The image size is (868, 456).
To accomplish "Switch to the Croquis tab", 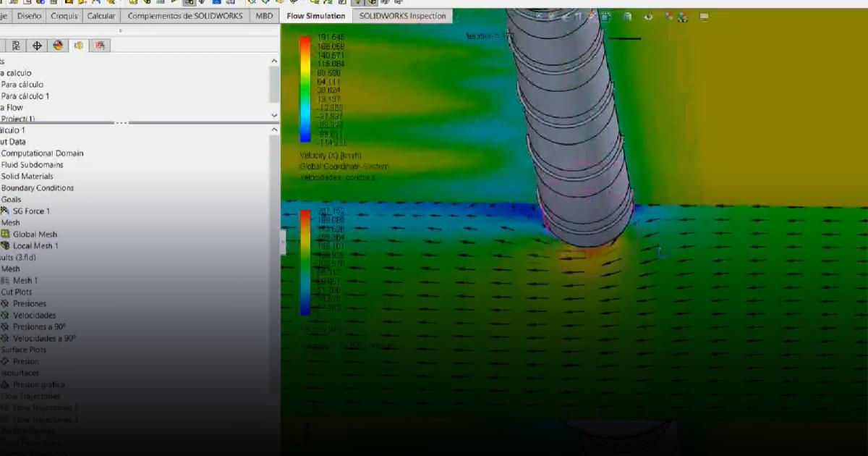I will click(x=64, y=15).
